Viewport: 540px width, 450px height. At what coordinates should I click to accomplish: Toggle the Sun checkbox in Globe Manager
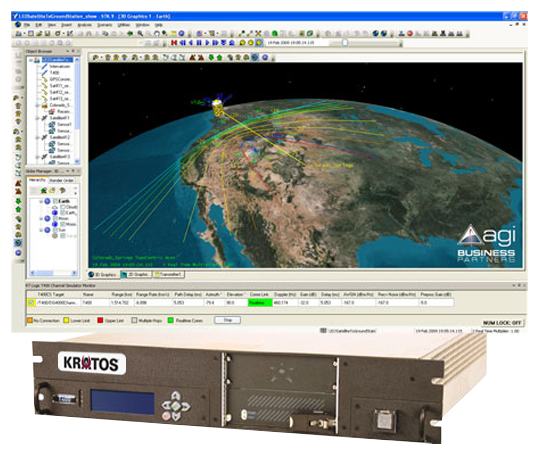click(55, 230)
